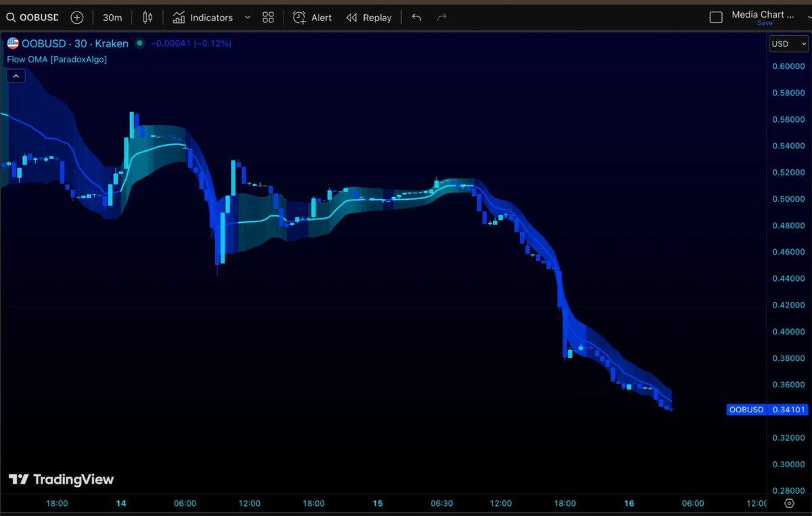Open the indicator templates grid icon
The width and height of the screenshot is (812, 516).
(269, 18)
